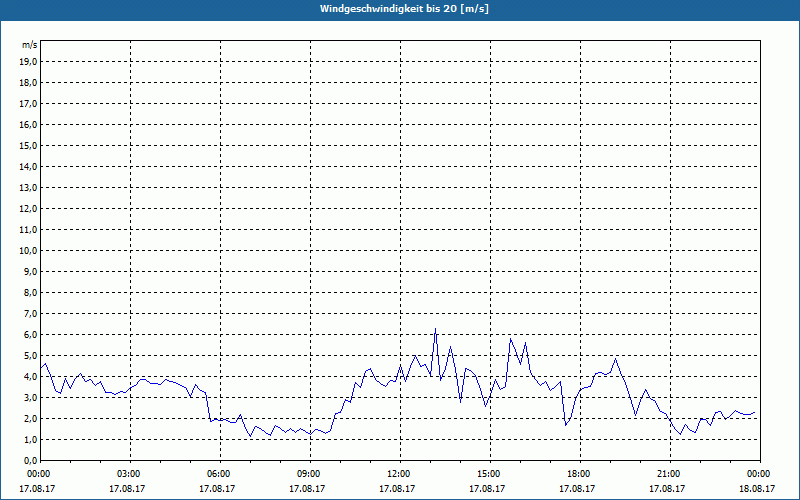
Task: Select the "06:00" time label
Action: click(219, 474)
